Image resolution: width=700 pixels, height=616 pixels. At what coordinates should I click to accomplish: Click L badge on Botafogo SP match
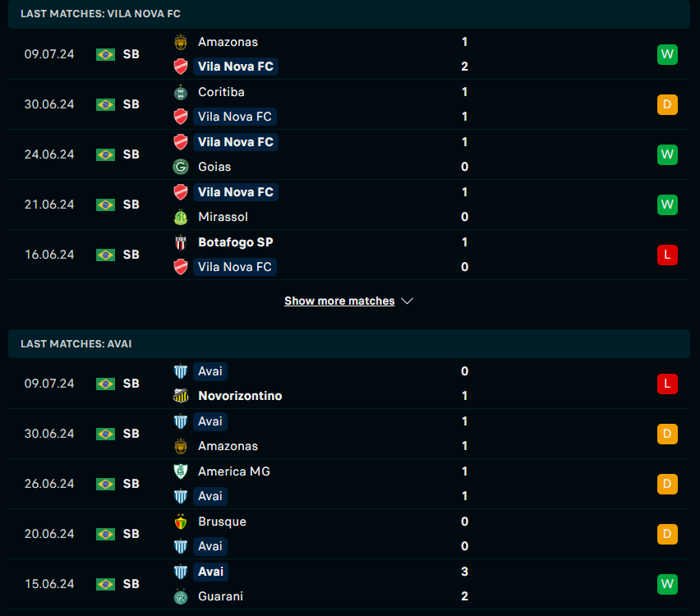(667, 255)
